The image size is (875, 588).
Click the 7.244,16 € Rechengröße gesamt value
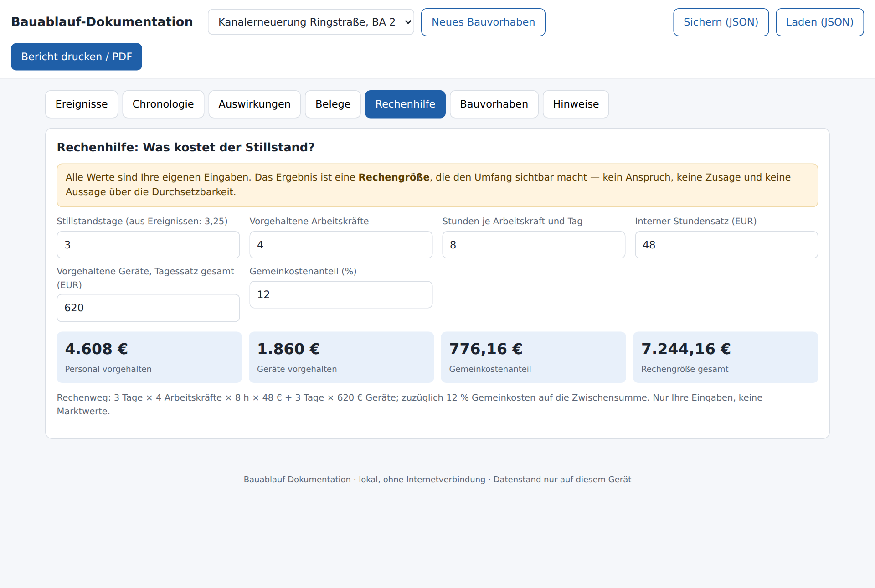686,349
